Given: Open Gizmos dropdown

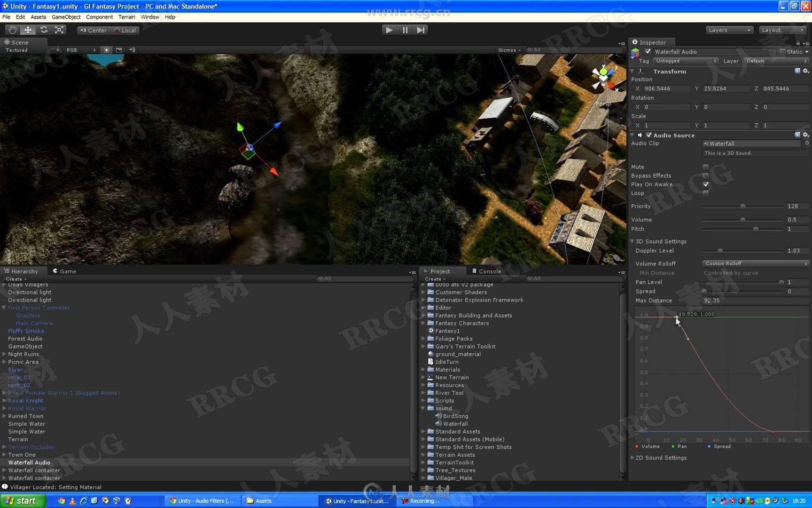Looking at the screenshot, I should click(x=509, y=50).
